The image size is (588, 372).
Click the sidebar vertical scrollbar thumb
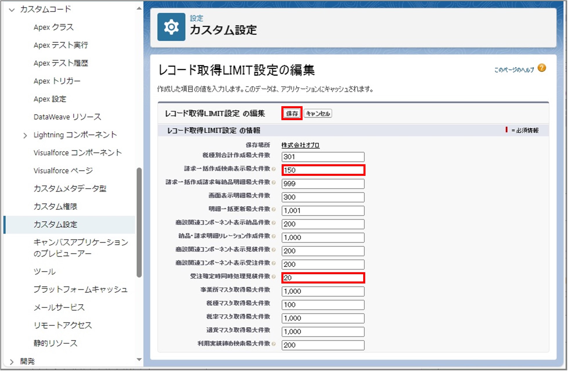pos(139,222)
